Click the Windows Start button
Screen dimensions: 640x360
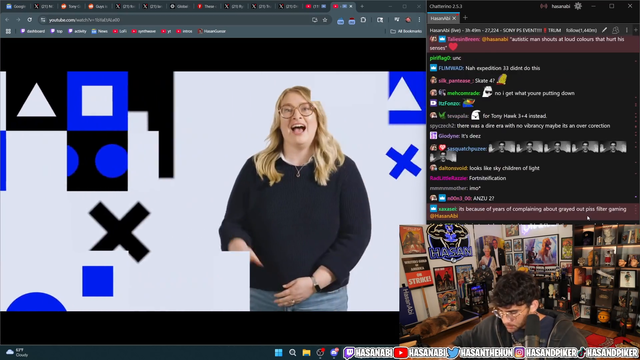(279, 353)
